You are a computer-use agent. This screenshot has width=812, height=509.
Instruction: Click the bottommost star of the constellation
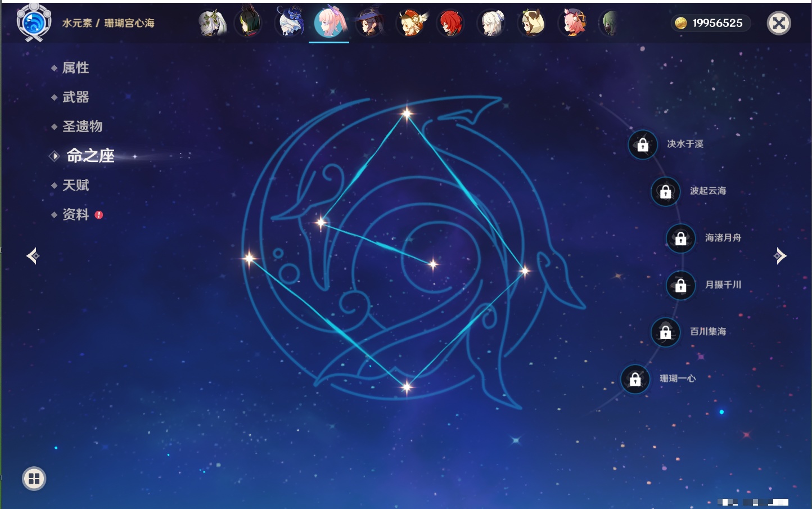pyautogui.click(x=407, y=386)
